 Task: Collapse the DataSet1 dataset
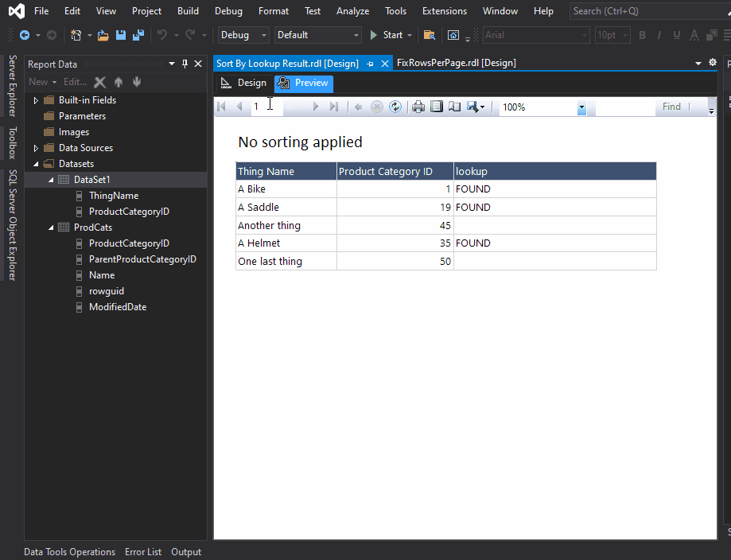click(51, 179)
